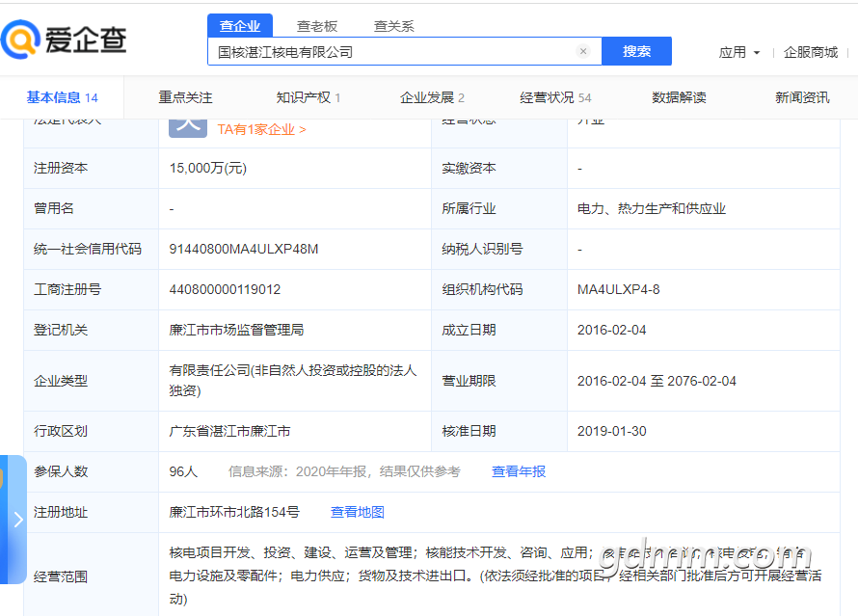Open the 查看地图 link
This screenshot has width=858, height=616.
point(358,512)
